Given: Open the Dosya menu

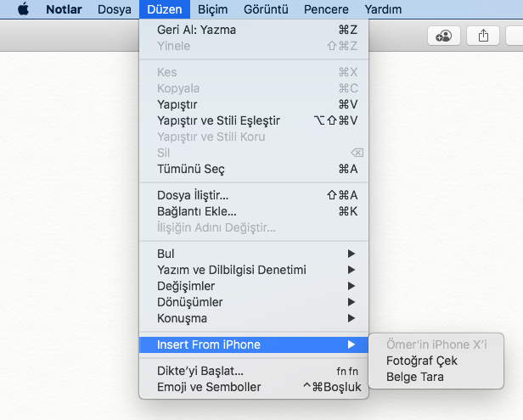Looking at the screenshot, I should 113,9.
